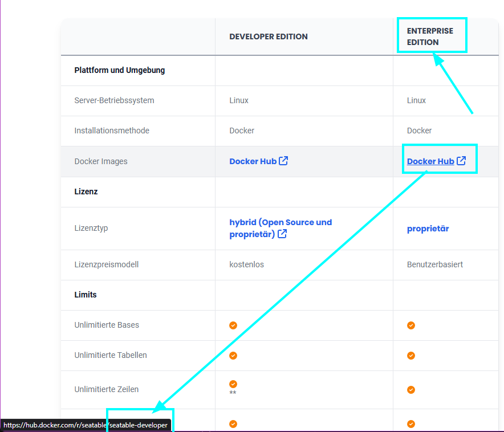This screenshot has width=504, height=432.
Task: Open Developer Edition Docker Hub link
Action: [x=253, y=161]
